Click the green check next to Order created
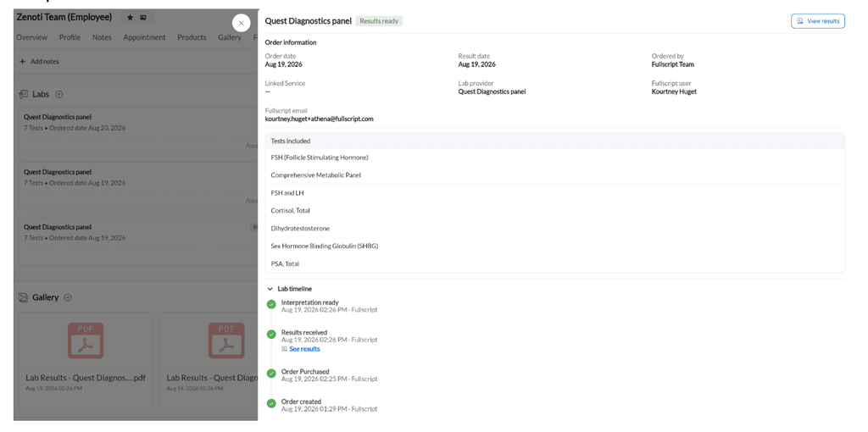This screenshot has width=868, height=432. 271,403
